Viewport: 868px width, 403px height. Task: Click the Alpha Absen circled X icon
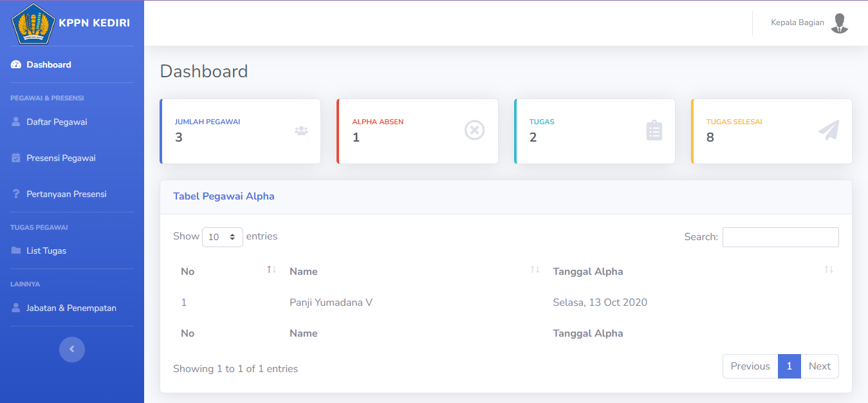point(474,131)
